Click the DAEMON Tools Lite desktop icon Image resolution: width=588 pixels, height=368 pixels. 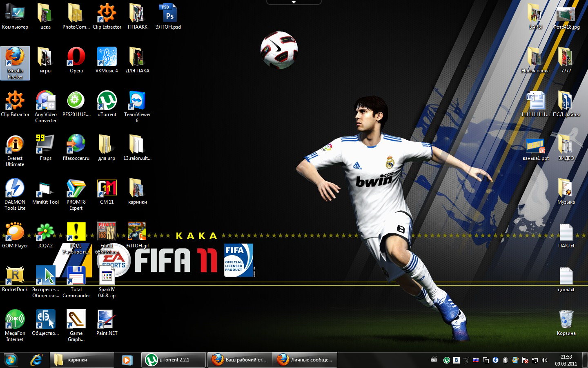pyautogui.click(x=15, y=188)
